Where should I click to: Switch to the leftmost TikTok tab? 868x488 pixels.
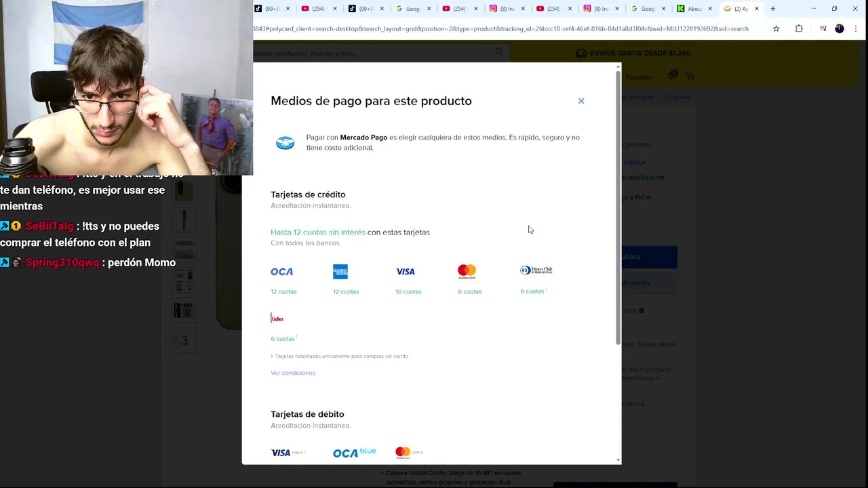click(x=267, y=9)
